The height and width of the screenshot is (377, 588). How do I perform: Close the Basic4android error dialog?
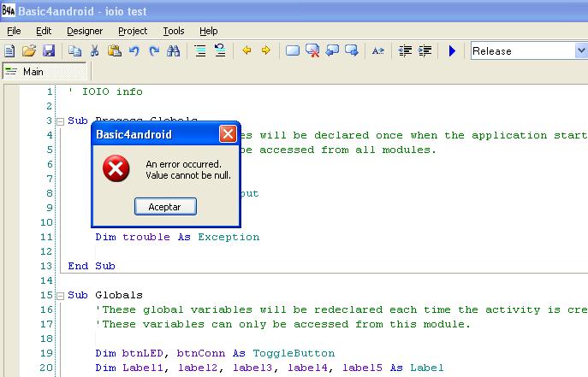(228, 134)
